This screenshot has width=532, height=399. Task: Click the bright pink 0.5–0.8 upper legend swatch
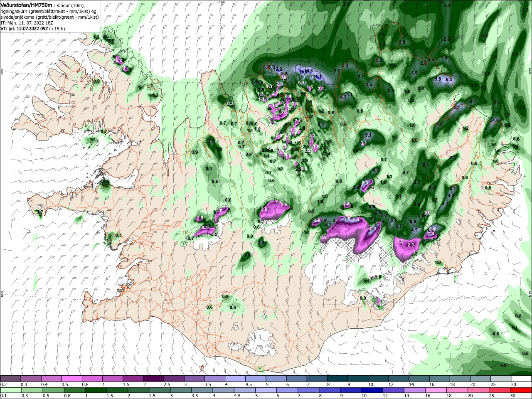click(71, 379)
